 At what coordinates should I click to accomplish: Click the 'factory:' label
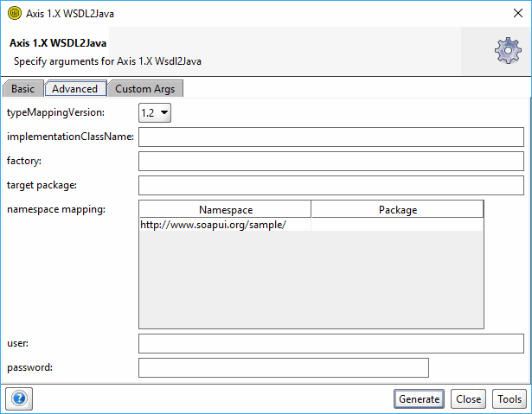tap(24, 161)
